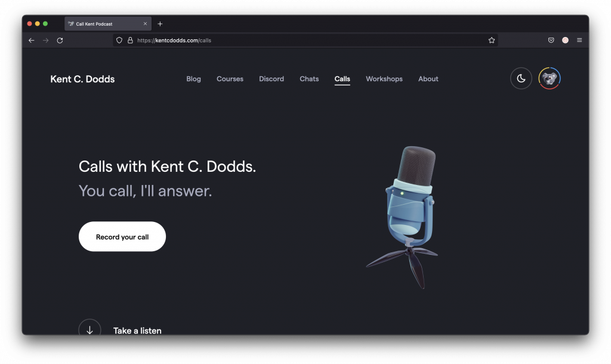Close the Call Kent Podcast tab
The width and height of the screenshot is (611, 364).
tap(145, 24)
